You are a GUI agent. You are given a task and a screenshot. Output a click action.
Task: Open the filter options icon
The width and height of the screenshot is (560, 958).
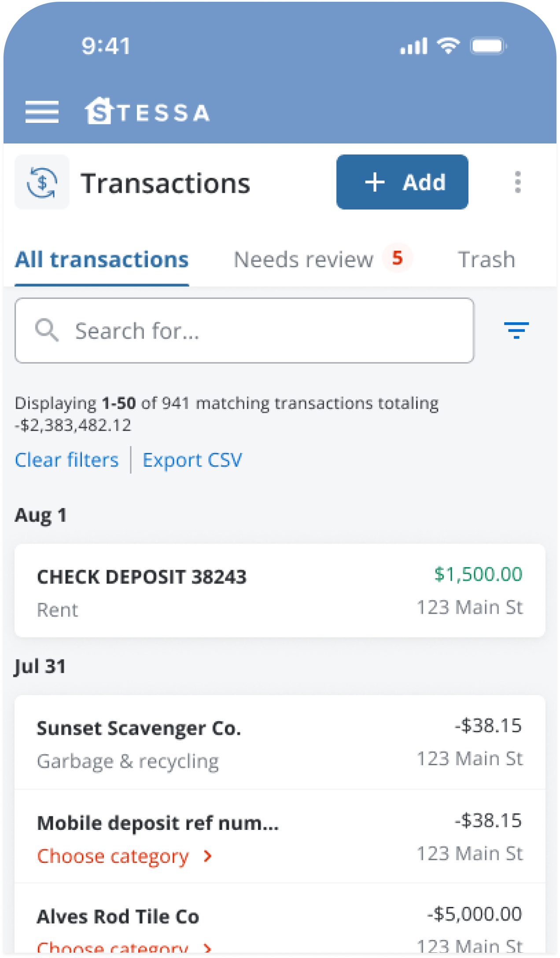pyautogui.click(x=516, y=330)
